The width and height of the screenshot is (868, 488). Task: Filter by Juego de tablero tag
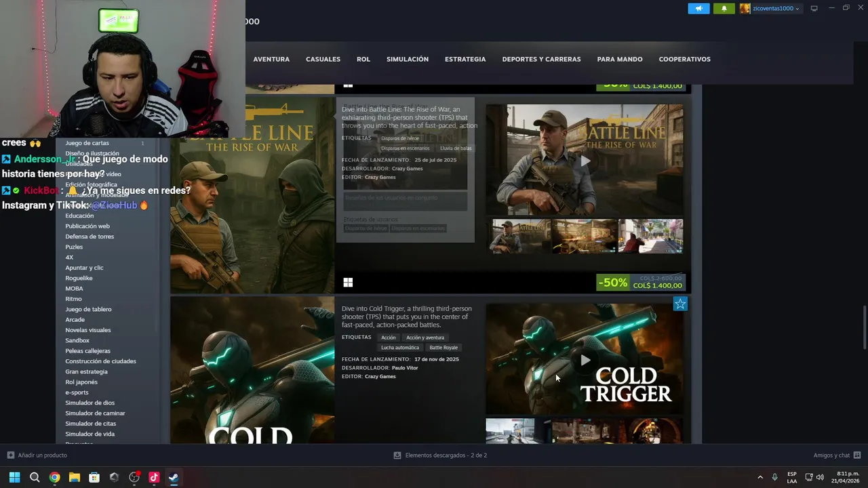88,309
